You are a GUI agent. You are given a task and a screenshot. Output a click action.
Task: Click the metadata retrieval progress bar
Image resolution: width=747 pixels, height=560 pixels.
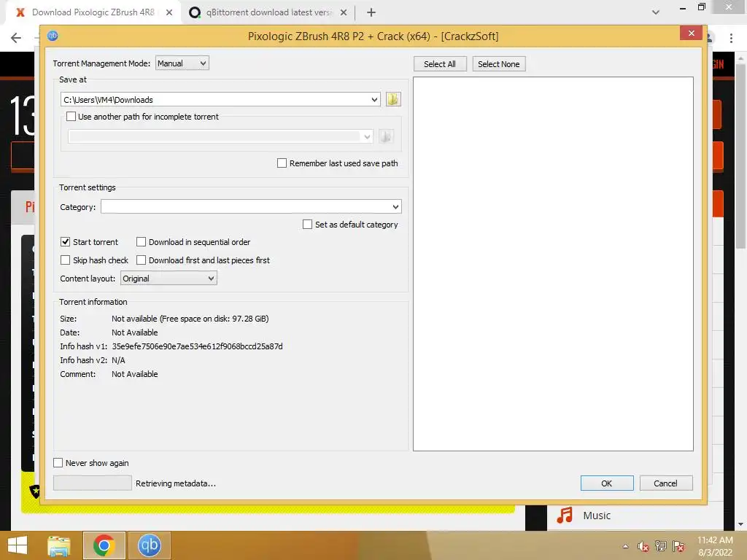coord(93,483)
